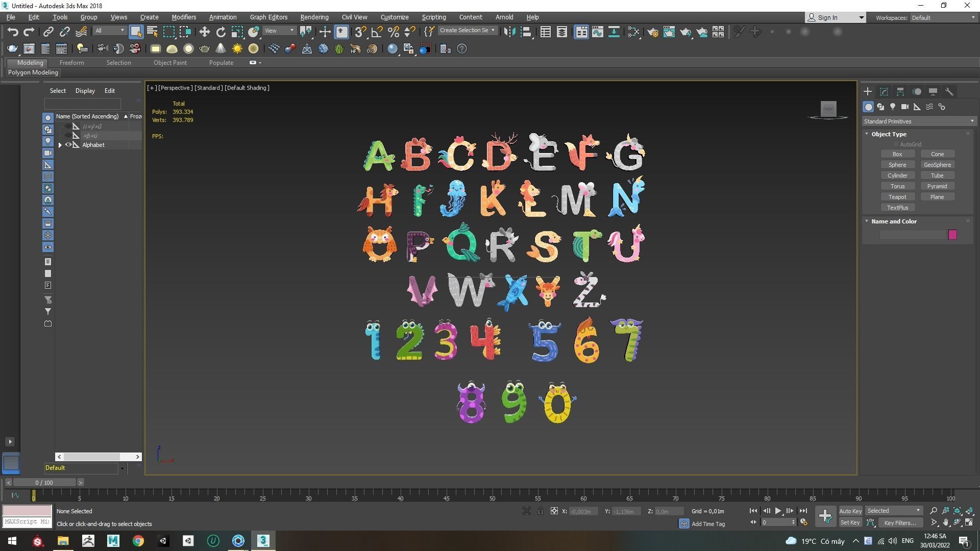The image size is (980, 551).
Task: Open the Utilities wrench panel tab
Action: coord(949,92)
